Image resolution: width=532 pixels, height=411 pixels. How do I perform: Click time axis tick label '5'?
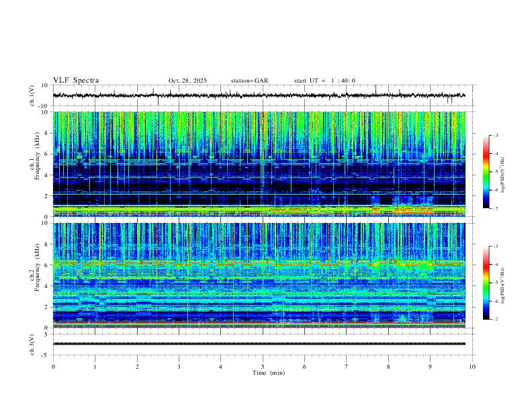pos(263,367)
